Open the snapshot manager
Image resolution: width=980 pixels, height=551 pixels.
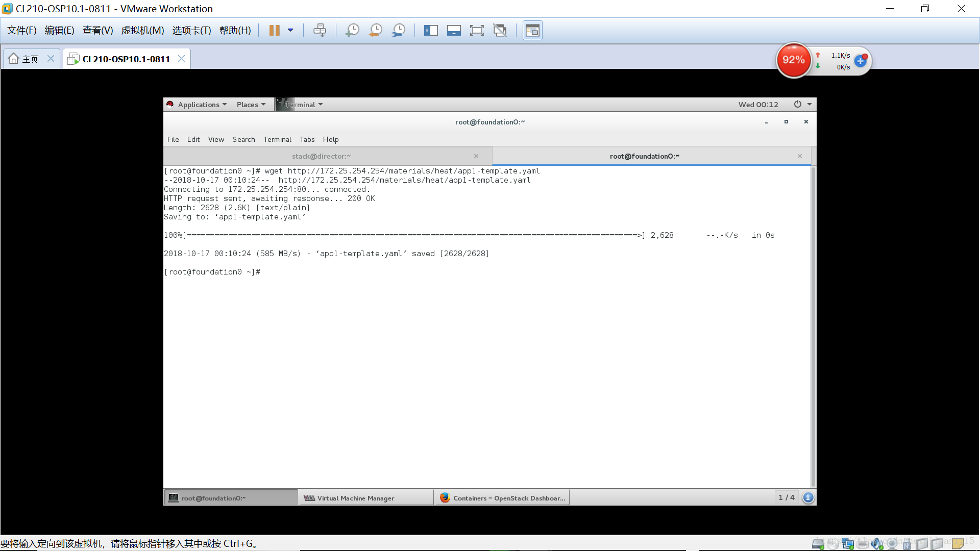pos(399,31)
